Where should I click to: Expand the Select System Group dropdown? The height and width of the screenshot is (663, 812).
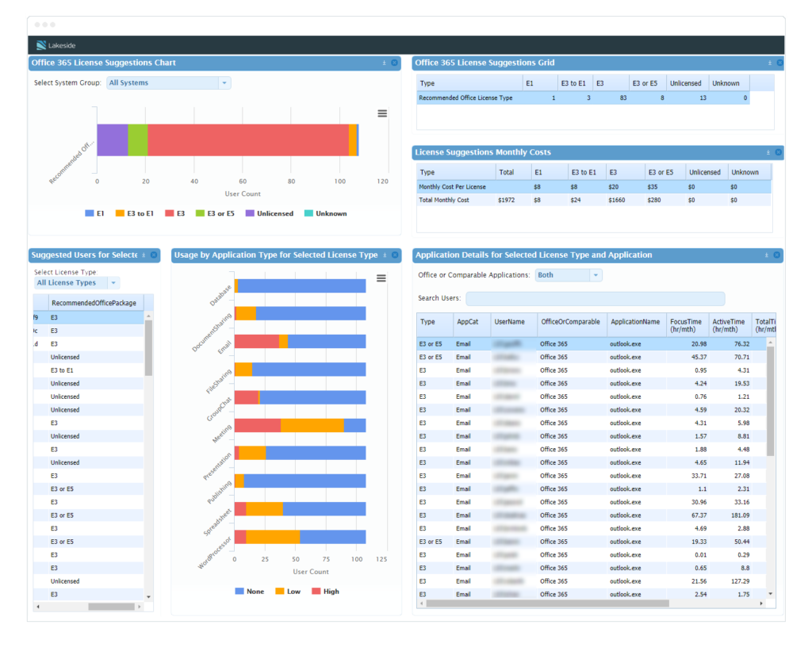point(224,82)
